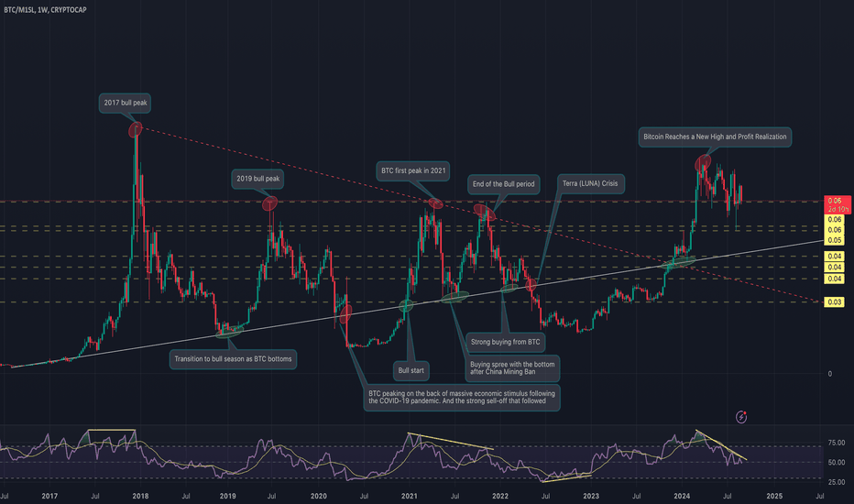Click the 2017 label on time axis
Screen dimensions: 854x504
[x=49, y=497]
